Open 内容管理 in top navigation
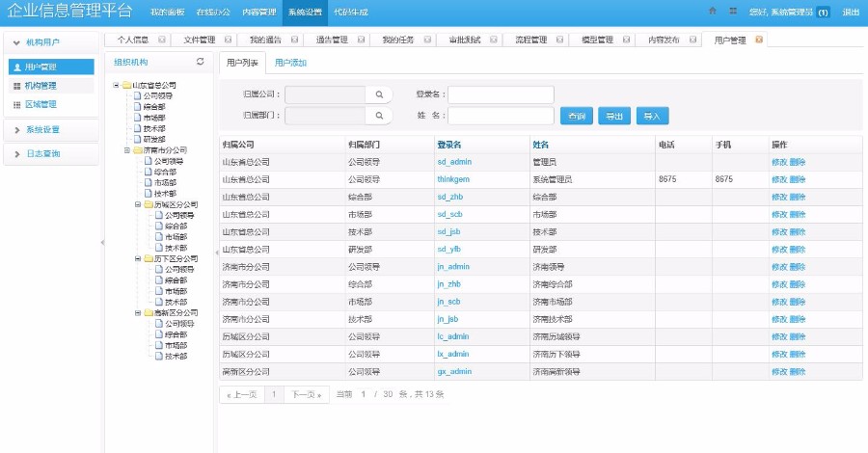 click(x=259, y=12)
